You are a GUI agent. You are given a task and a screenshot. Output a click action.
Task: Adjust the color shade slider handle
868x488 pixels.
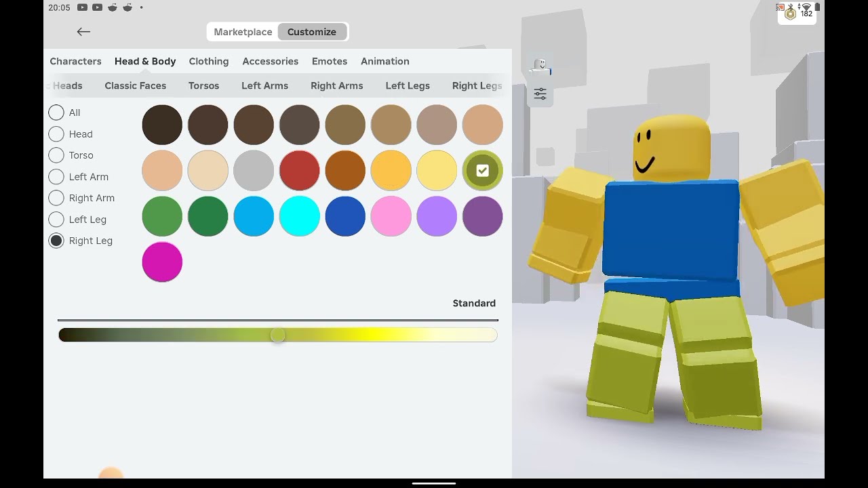point(277,335)
